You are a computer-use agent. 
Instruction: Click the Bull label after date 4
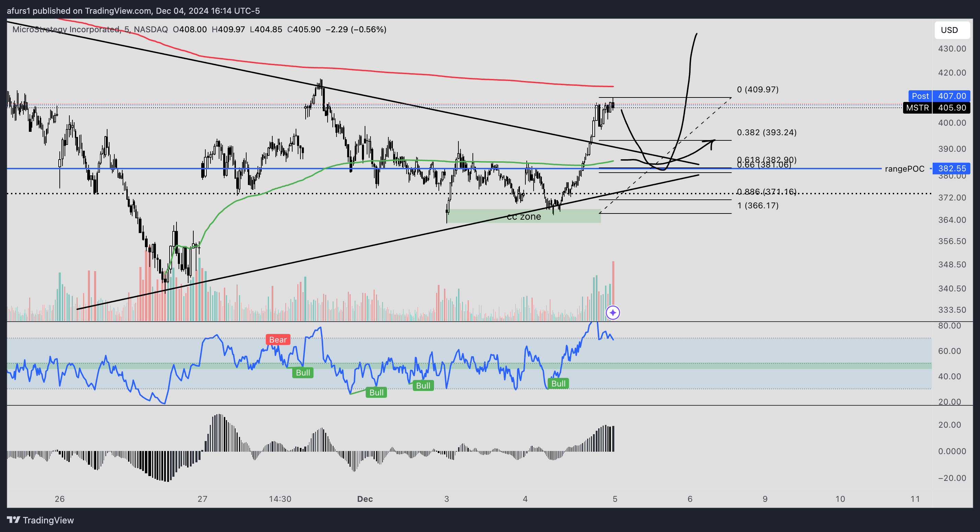[x=558, y=383]
